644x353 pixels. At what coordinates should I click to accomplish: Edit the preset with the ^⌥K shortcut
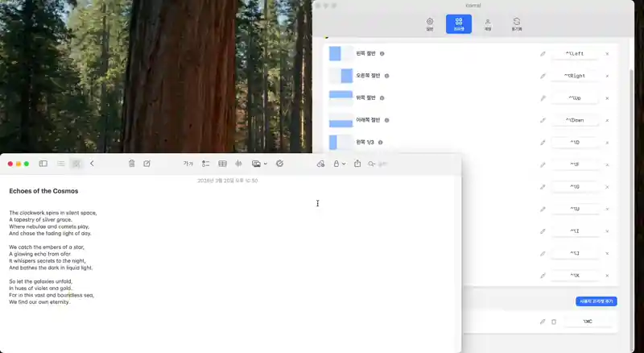click(x=543, y=276)
